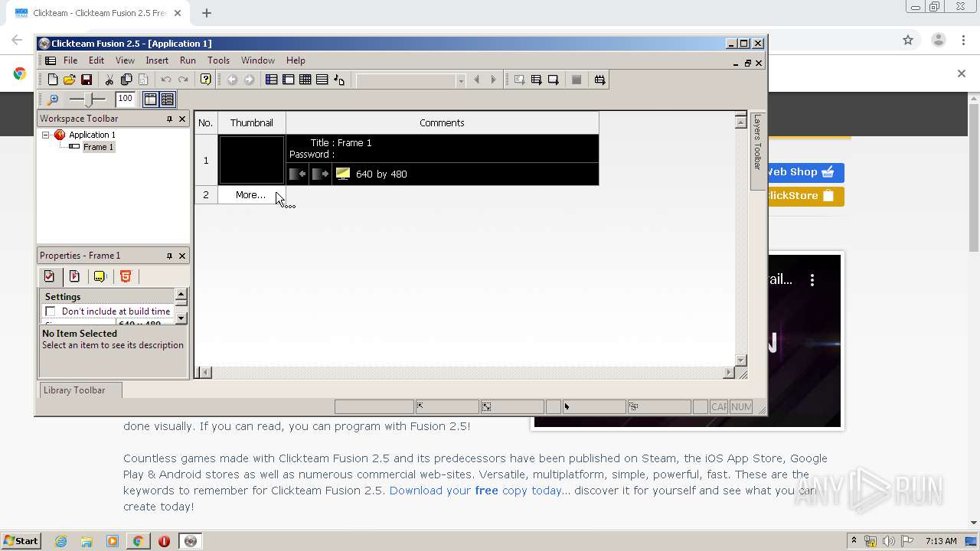The image size is (980, 551).
Task: Close the Workspace Toolbar panel
Action: point(182,119)
